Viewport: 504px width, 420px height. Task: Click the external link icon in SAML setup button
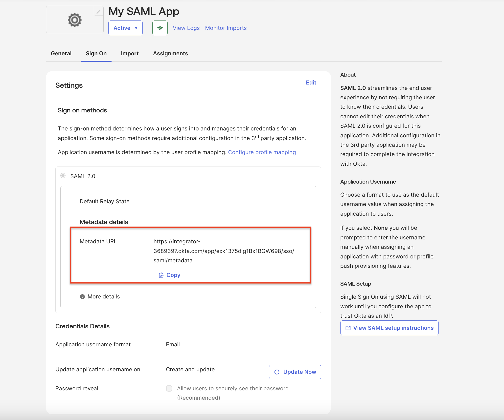[x=348, y=328]
